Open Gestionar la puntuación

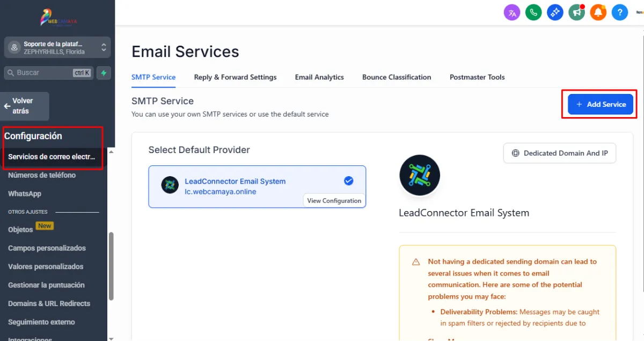click(46, 285)
